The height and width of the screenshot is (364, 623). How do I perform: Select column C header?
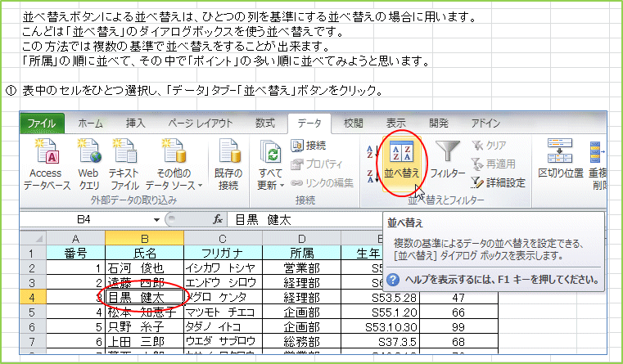(223, 239)
